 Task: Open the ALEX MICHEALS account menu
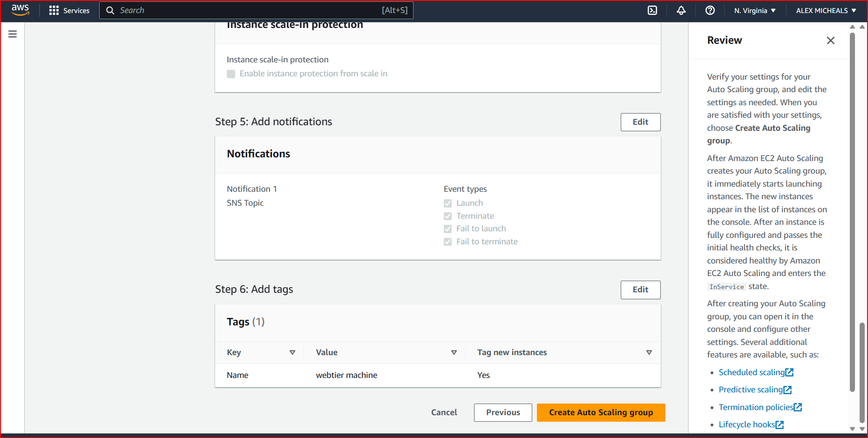[825, 10]
